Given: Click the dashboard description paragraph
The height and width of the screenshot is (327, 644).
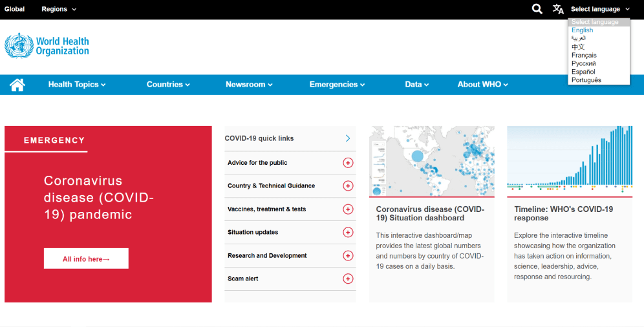Looking at the screenshot, I should [x=430, y=251].
